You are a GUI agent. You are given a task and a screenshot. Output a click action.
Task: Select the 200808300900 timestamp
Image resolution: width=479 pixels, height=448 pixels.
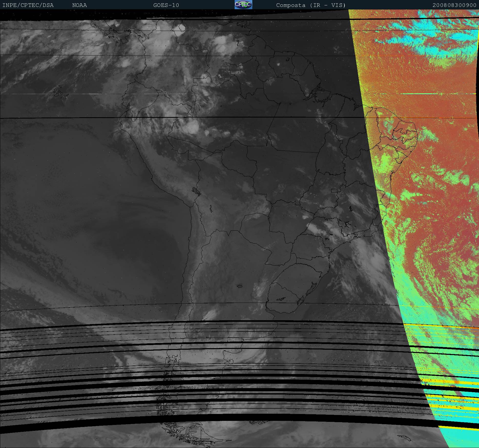[x=454, y=5]
